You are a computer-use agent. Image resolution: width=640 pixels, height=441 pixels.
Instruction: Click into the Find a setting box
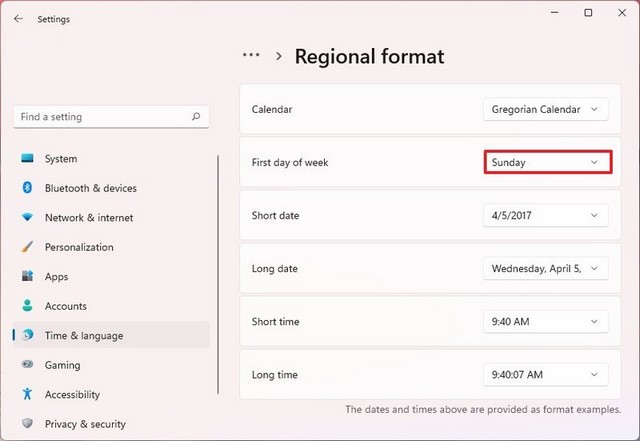coord(111,117)
